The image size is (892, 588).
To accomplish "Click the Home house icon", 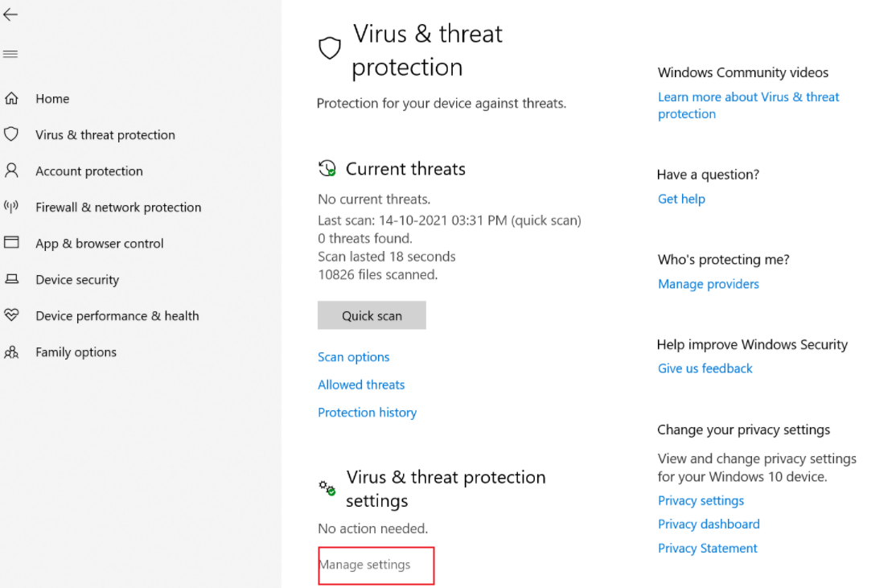I will [11, 99].
